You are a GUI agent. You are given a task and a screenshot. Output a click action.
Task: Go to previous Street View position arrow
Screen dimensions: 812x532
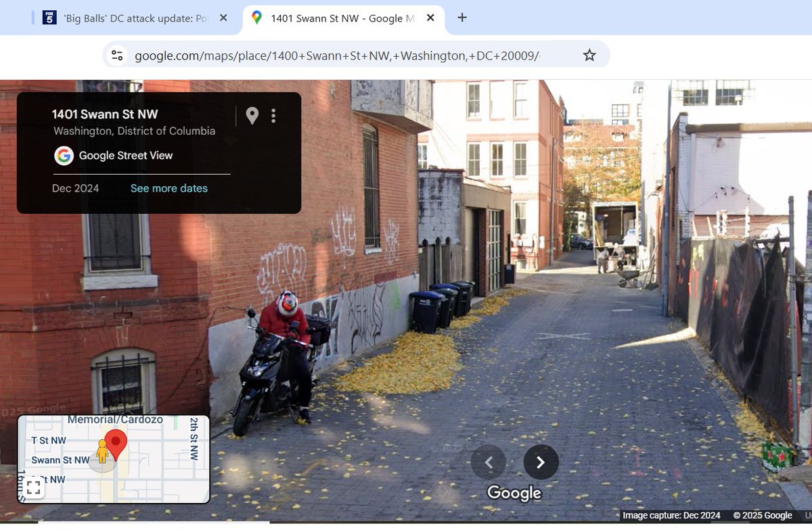[489, 462]
